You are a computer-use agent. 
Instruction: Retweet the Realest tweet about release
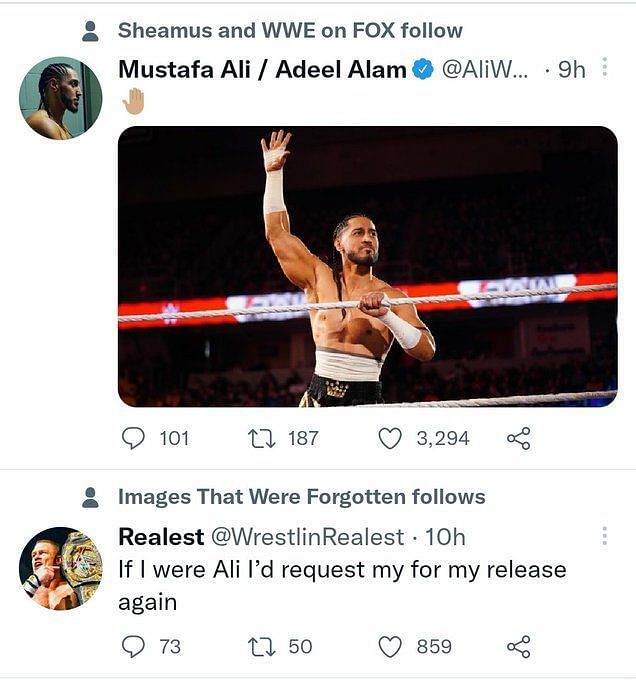pos(261,647)
